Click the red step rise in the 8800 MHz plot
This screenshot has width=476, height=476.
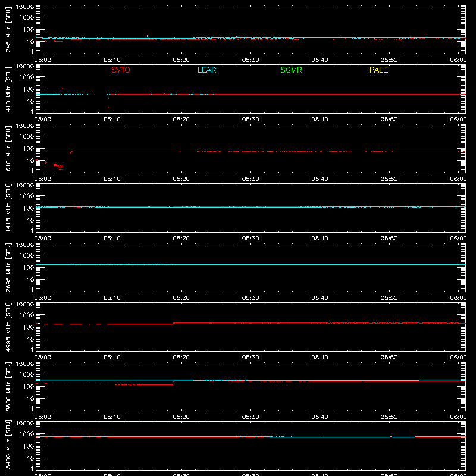click(173, 383)
